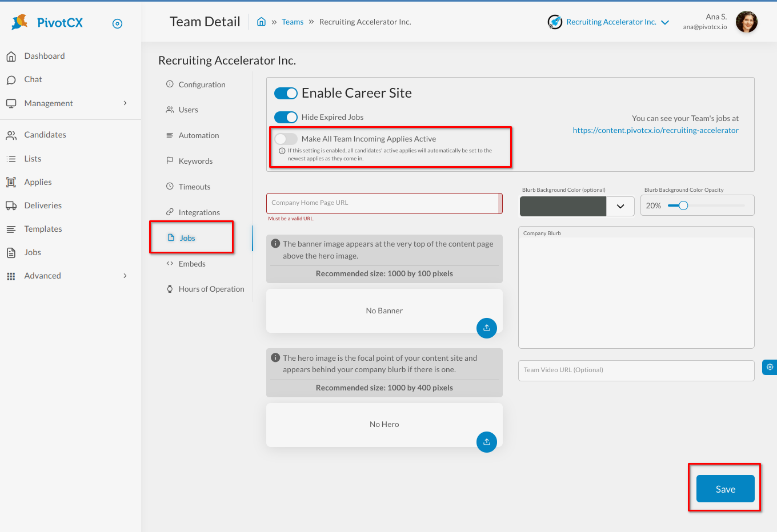Open the Hours of Operation tab
Image resolution: width=777 pixels, height=532 pixels.
211,289
